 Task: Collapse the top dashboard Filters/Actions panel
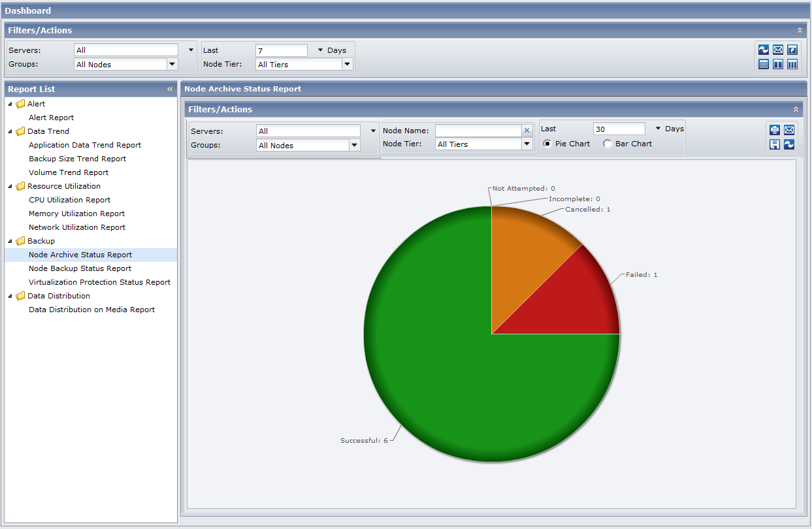pos(800,30)
